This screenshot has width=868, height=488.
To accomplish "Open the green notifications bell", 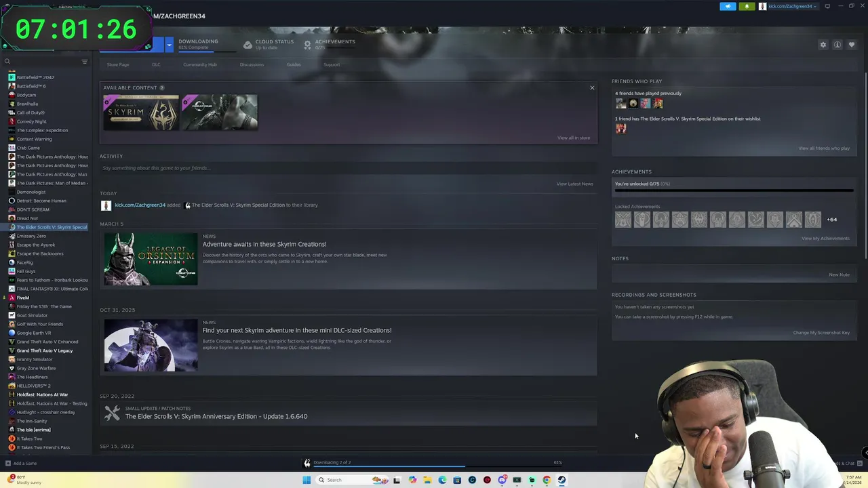I will click(x=747, y=6).
